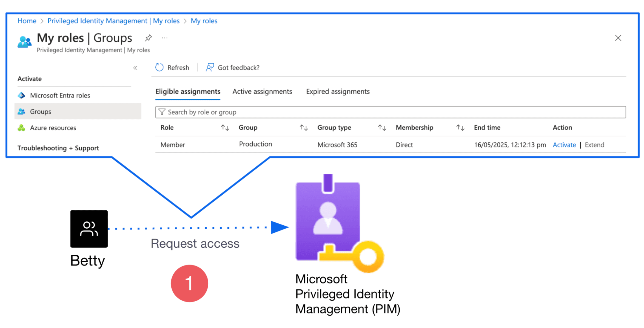Go to Home breadcrumb link

(x=27, y=21)
